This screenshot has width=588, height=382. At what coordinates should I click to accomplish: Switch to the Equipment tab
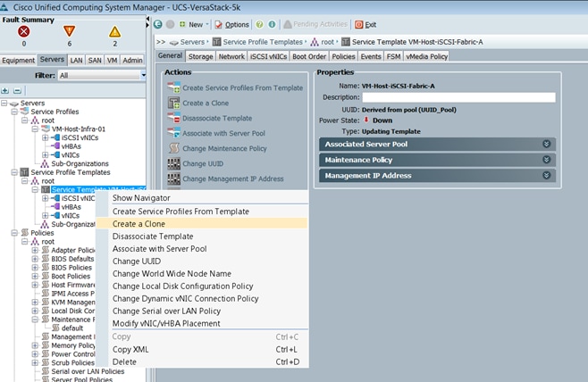pyautogui.click(x=18, y=61)
